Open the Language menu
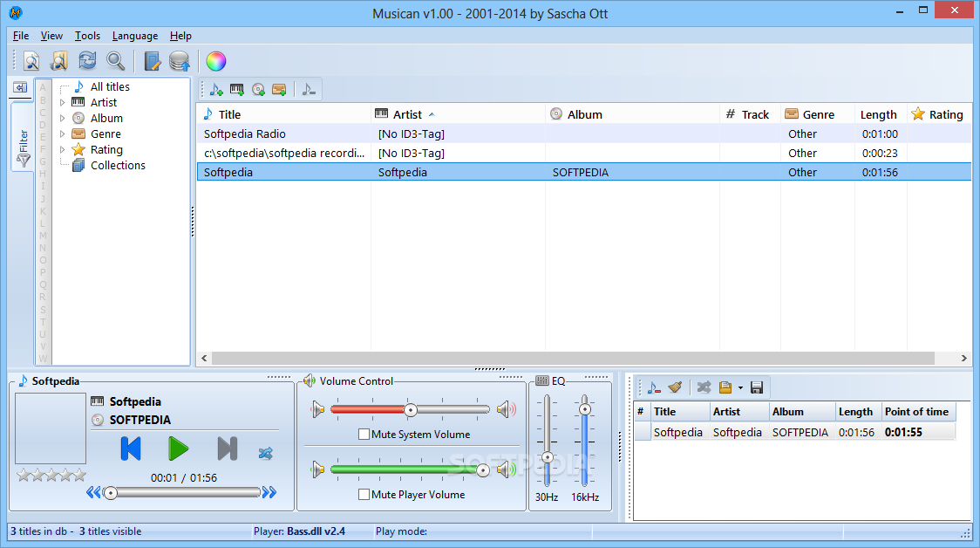Screen dimensions: 980x548 [135, 36]
